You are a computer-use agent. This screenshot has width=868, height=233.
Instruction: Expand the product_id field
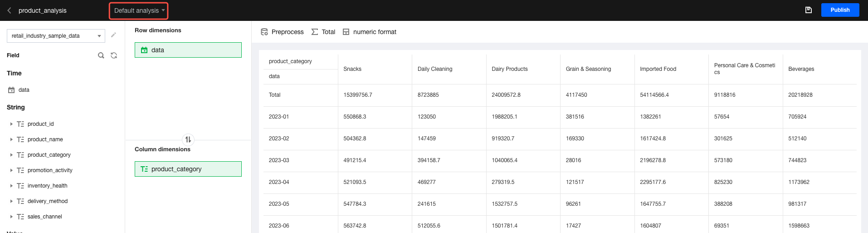point(11,124)
